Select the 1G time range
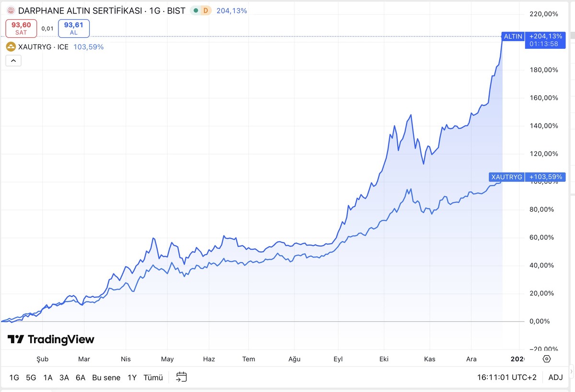Screen dimensions: 575x392 (x=14, y=377)
